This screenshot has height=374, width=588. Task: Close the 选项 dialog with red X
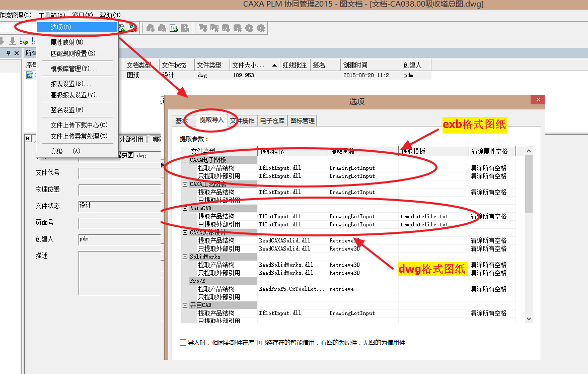coord(538,100)
